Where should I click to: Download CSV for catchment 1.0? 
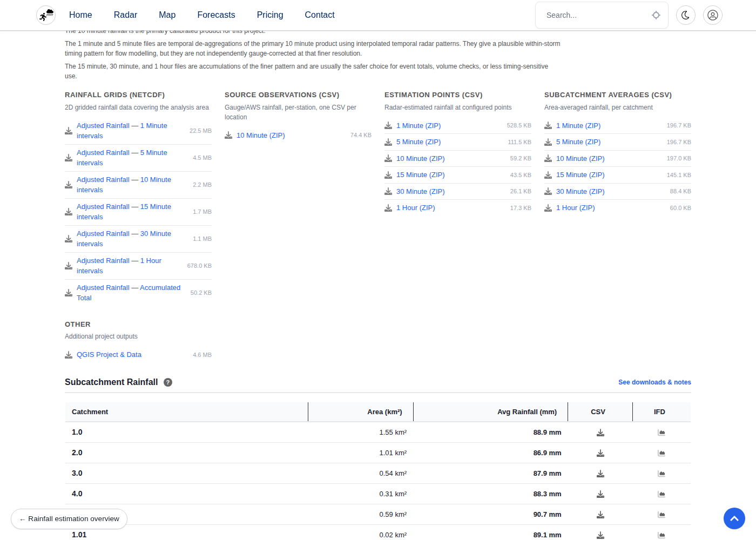(x=600, y=433)
